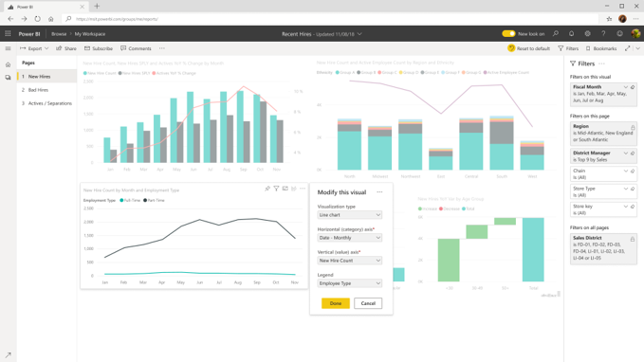
Task: Click the Total bar in waterfall chart
Action: 533,249
